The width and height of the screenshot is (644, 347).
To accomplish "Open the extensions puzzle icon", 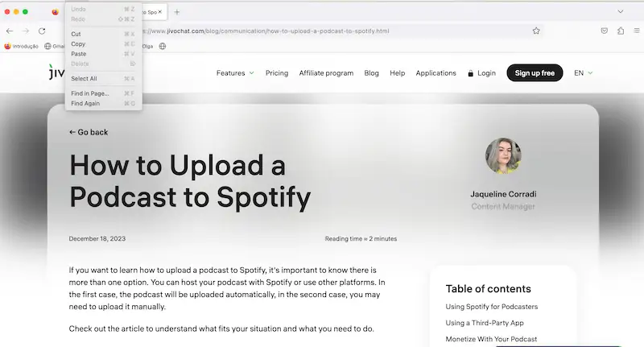I will [621, 31].
